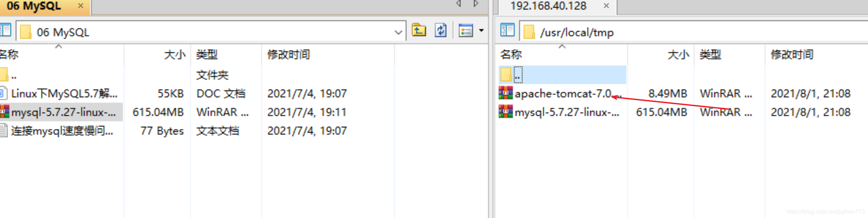
Task: Switch to the 192.168.40.128 tab
Action: [548, 6]
